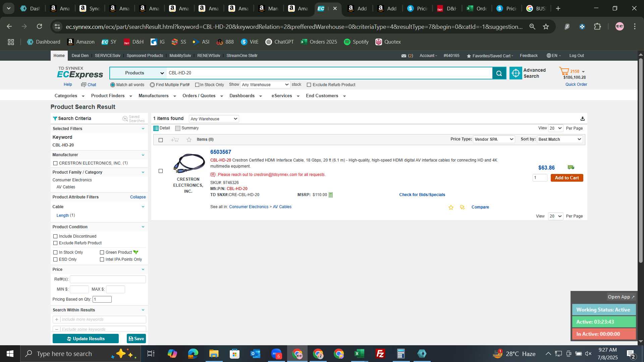The width and height of the screenshot is (644, 362).
Task: Open the Manufacturers menu
Action: coord(157,96)
